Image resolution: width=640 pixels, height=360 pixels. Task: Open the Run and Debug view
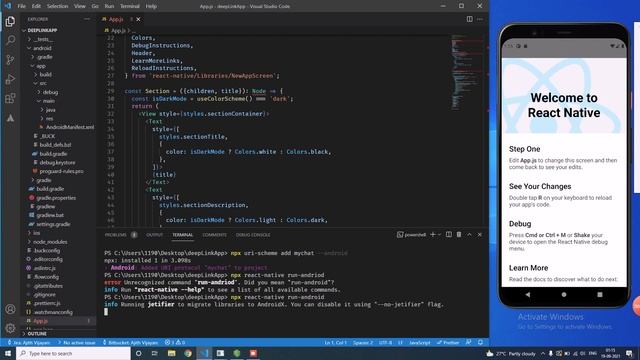(10, 79)
